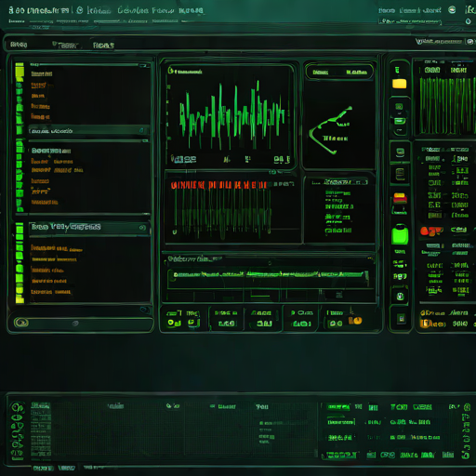Click the small ring icon below the header globe
Viewport: 476px width, 476px height.
coord(468,21)
